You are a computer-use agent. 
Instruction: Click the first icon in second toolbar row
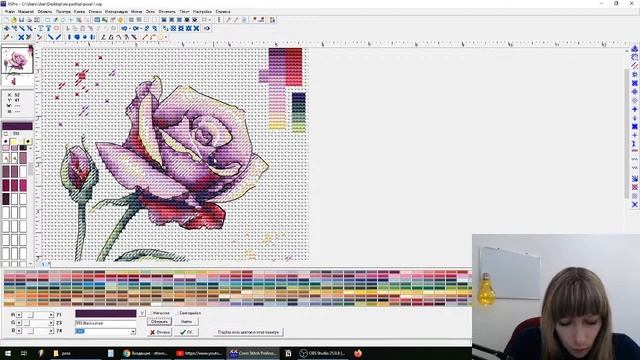tap(7, 28)
